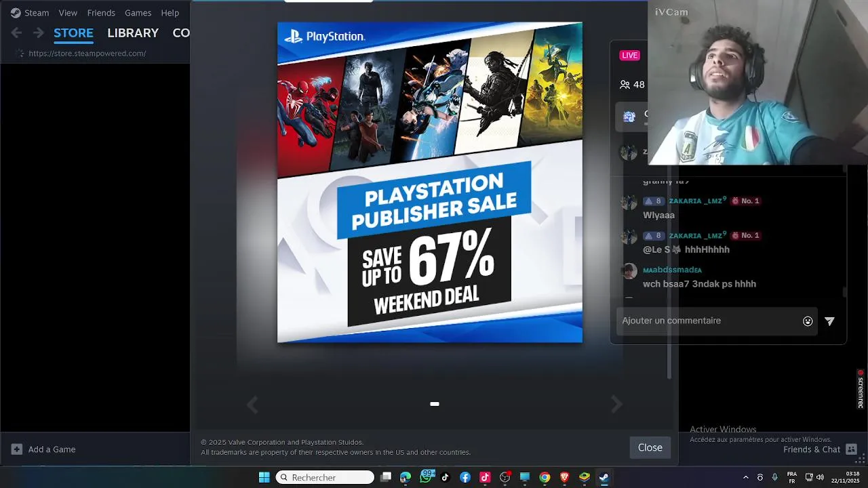Click the ZAKARIA_LMZ username above @Le S message
Screen dimensions: 868x488
(698, 235)
